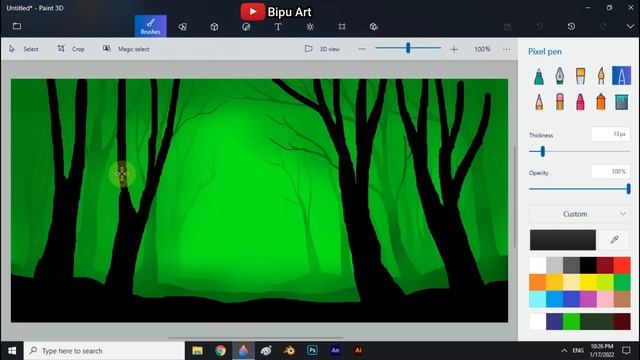The width and height of the screenshot is (640, 360).
Task: Open the History panel
Action: tap(571, 27)
